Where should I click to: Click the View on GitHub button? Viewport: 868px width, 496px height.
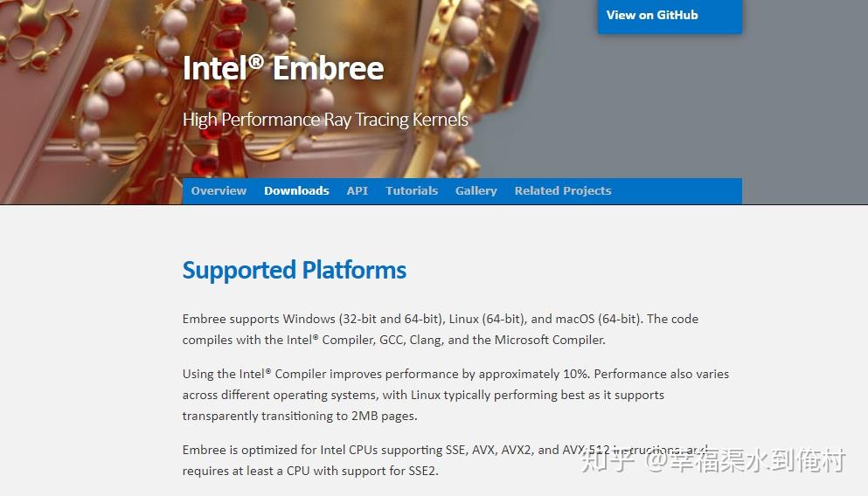tap(652, 15)
